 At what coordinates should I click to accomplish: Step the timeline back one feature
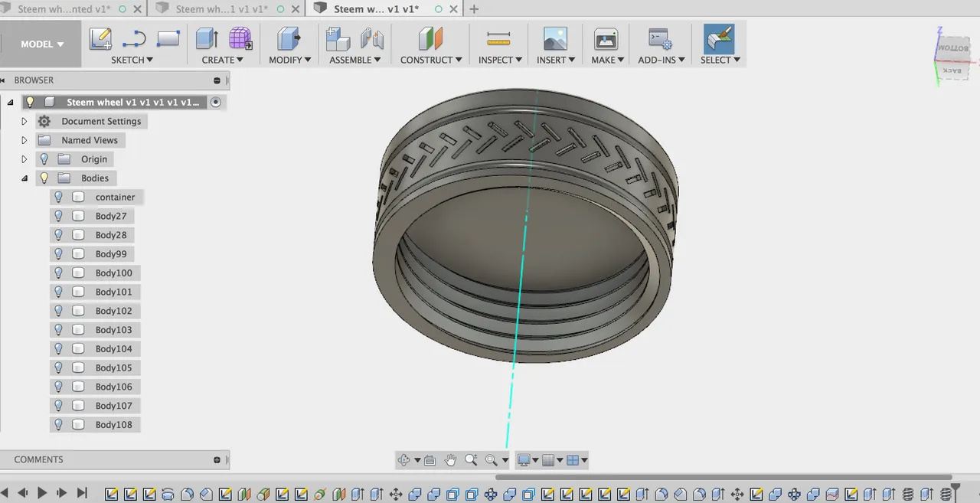(23, 493)
